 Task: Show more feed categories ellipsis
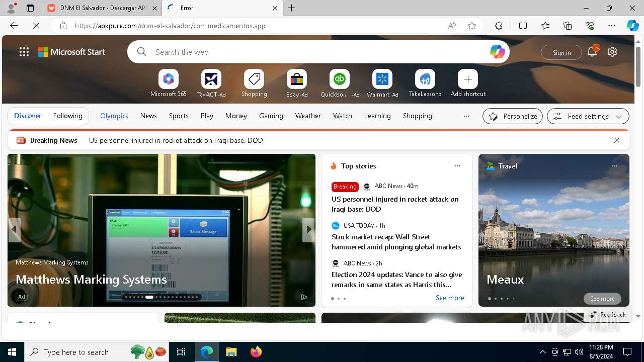pyautogui.click(x=466, y=116)
